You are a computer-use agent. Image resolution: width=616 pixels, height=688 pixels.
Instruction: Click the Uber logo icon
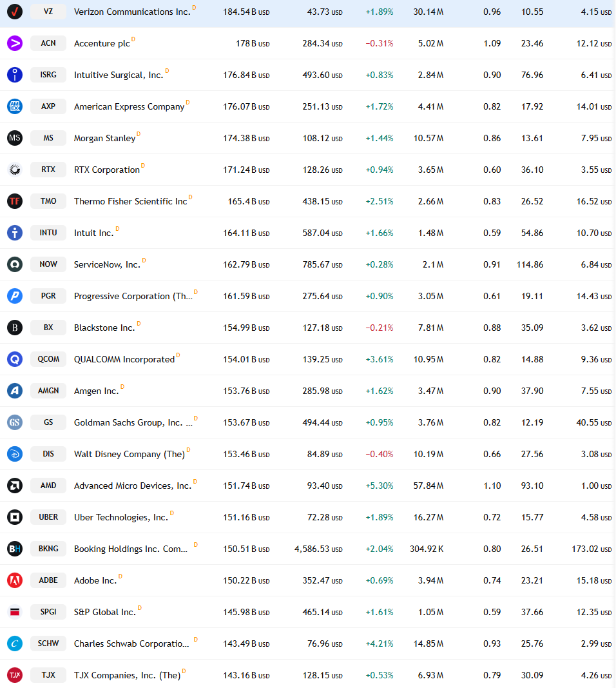pos(14,517)
